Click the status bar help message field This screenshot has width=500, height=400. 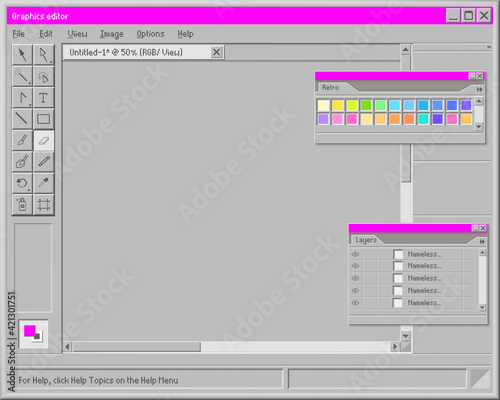pos(148,380)
